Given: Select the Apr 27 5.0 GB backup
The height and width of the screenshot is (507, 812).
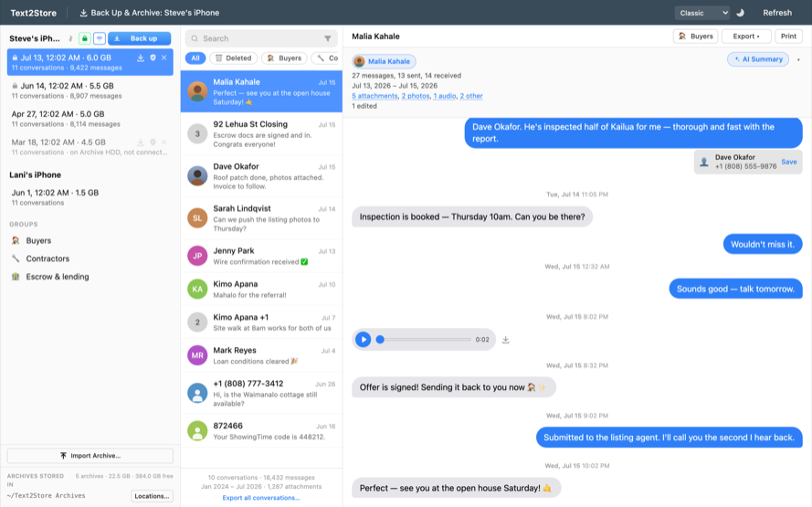Looking at the screenshot, I should pyautogui.click(x=90, y=118).
